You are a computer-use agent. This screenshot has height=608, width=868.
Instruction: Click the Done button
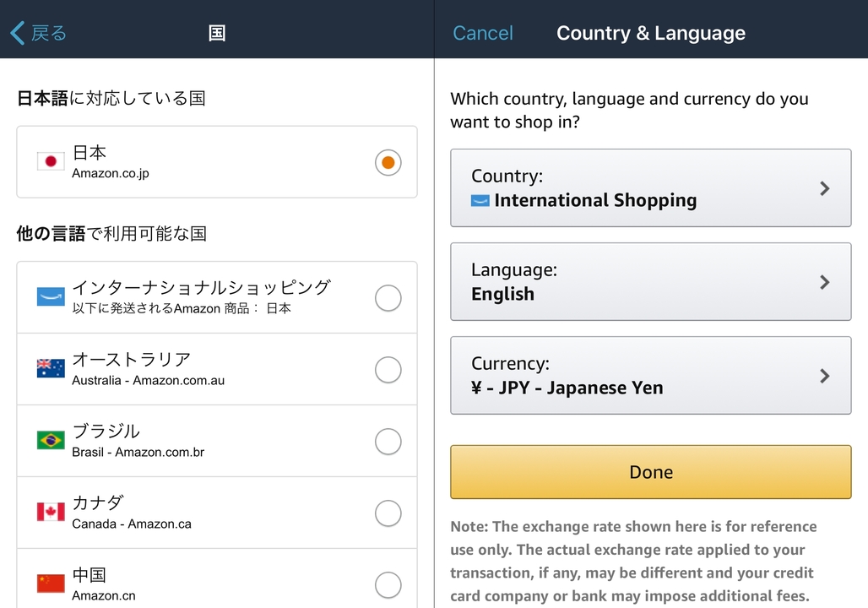coord(650,472)
